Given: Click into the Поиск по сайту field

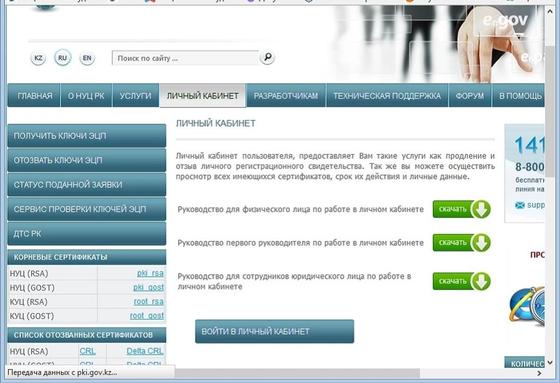Looking at the screenshot, I should pyautogui.click(x=185, y=58).
